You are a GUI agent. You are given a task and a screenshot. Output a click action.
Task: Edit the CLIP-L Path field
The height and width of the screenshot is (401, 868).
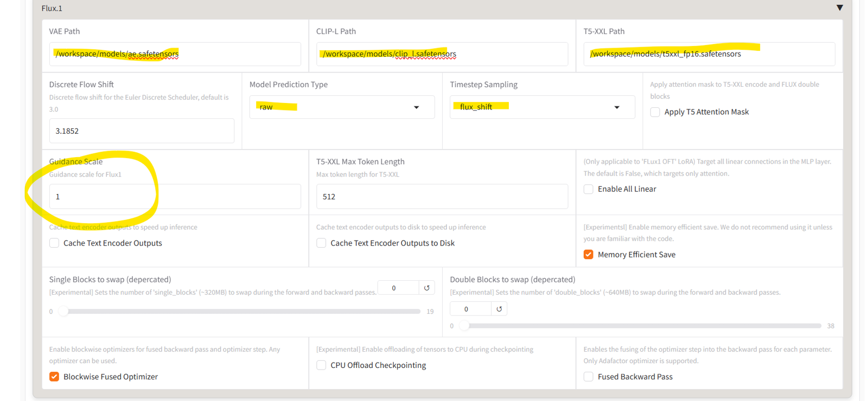(442, 54)
